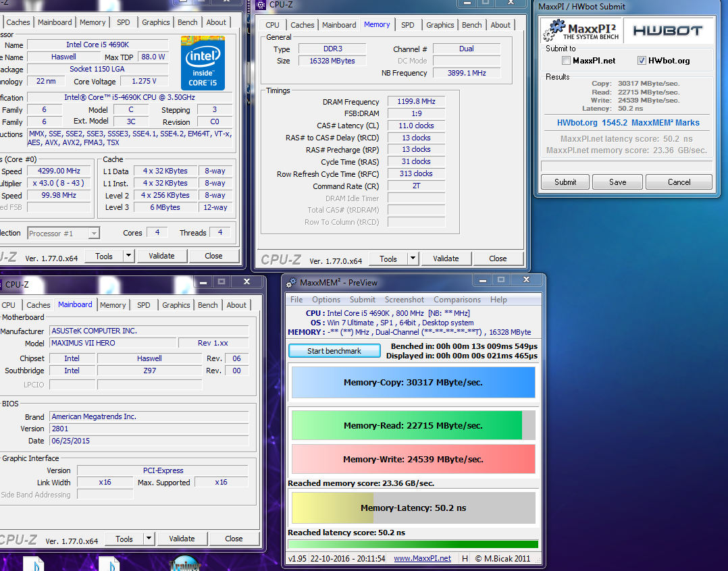Open the File menu in MaxxMEM
728x571 pixels.
click(296, 300)
